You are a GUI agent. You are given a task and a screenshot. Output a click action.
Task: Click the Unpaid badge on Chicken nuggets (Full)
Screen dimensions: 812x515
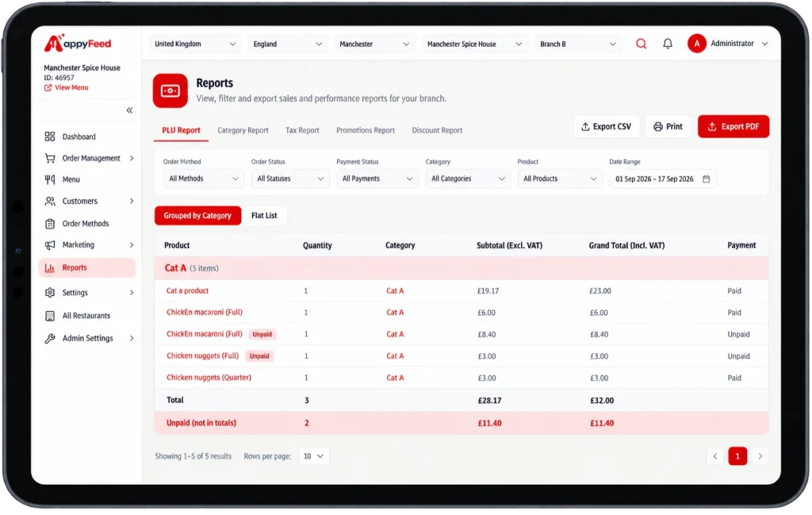click(259, 356)
